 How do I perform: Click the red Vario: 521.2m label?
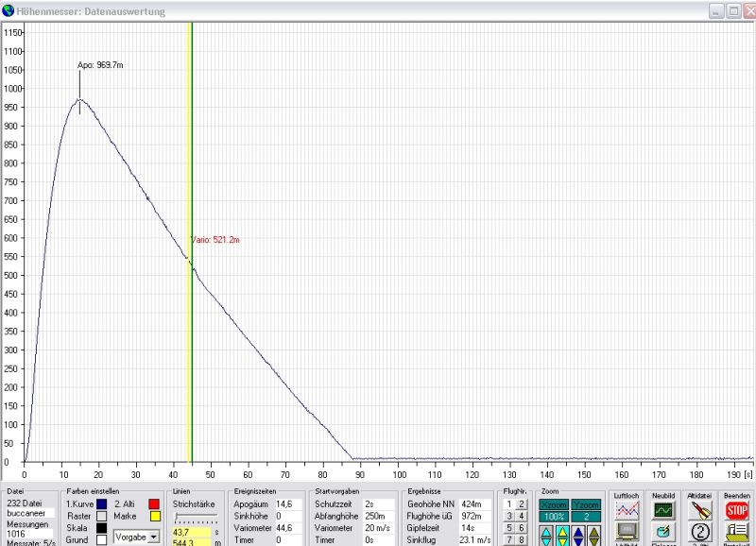(x=215, y=240)
